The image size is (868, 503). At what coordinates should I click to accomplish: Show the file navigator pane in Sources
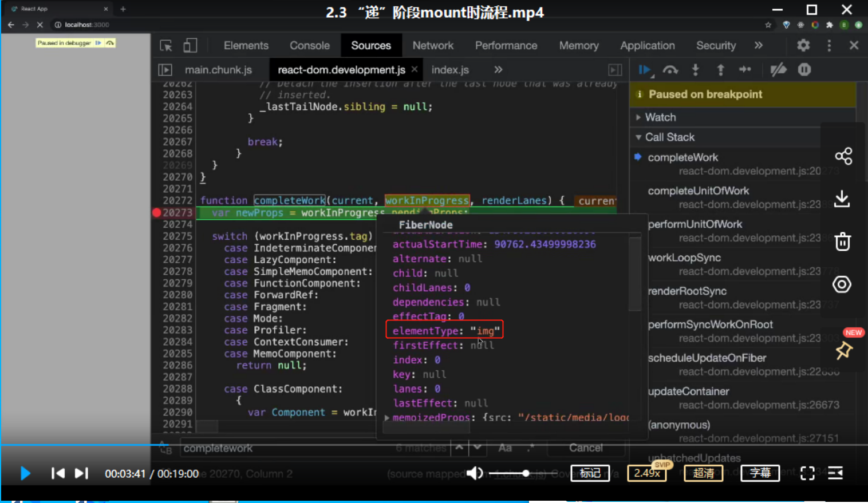165,70
